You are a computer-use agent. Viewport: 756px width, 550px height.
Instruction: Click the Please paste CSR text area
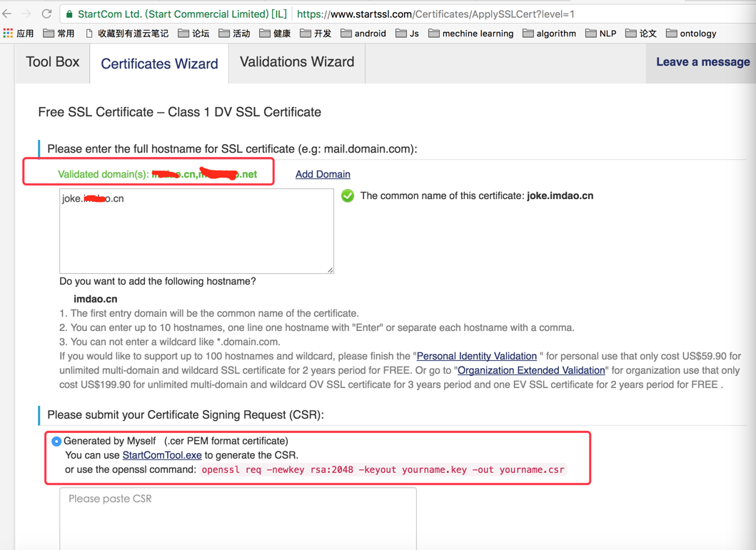(x=238, y=519)
